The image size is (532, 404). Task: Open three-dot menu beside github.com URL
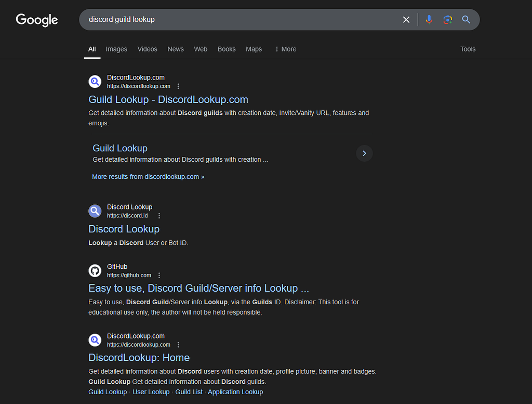[159, 276]
